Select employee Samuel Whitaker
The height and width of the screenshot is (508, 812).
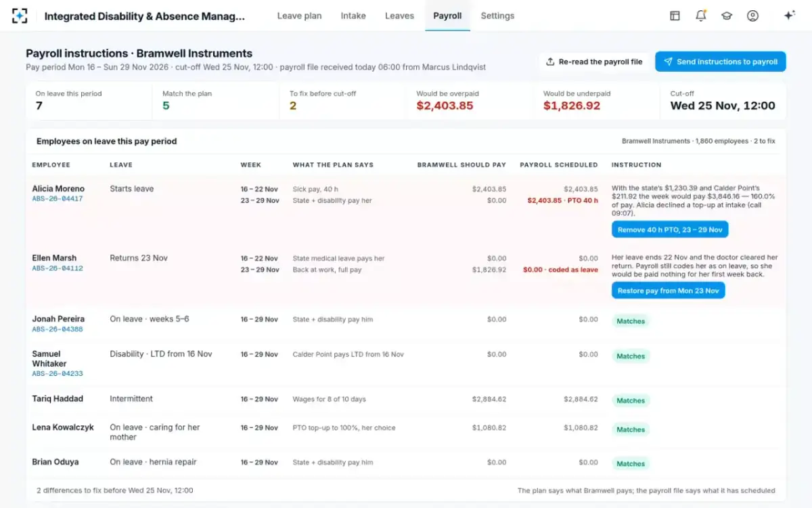pyautogui.click(x=49, y=359)
